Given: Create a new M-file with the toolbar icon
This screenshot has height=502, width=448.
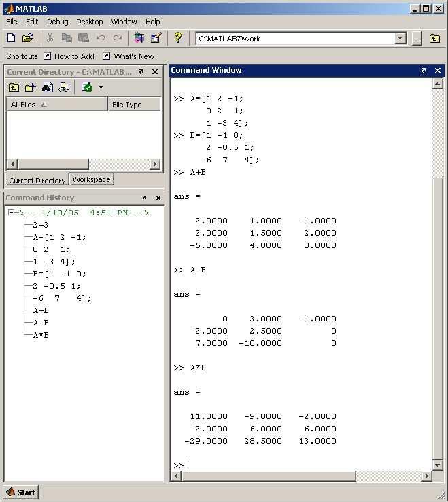Looking at the screenshot, I should (x=11, y=38).
